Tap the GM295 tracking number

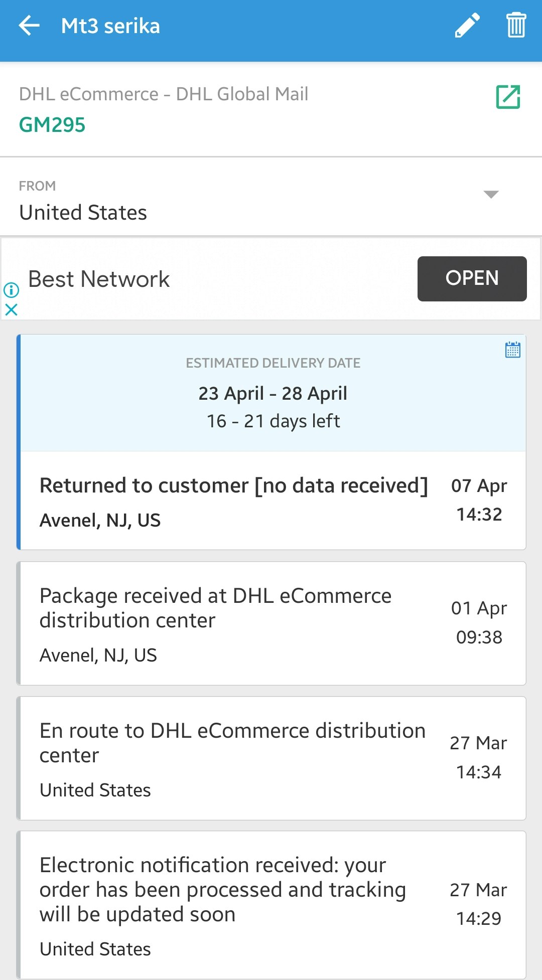click(x=52, y=125)
